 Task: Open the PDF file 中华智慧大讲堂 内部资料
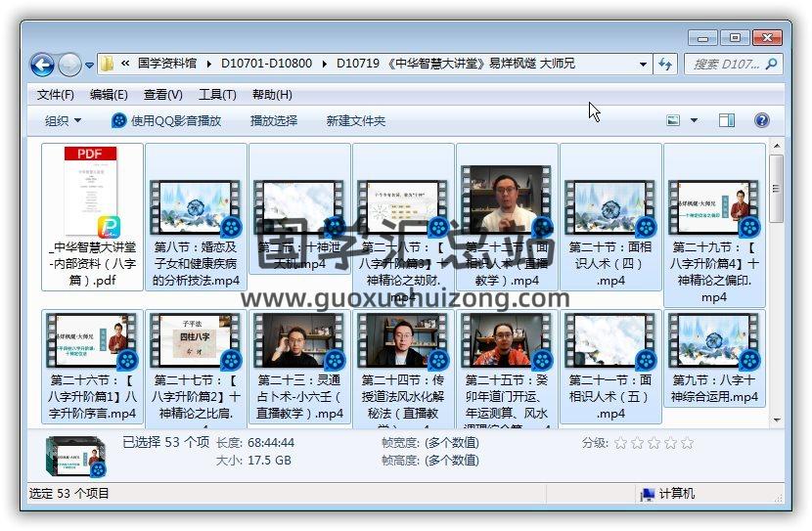click(93, 217)
